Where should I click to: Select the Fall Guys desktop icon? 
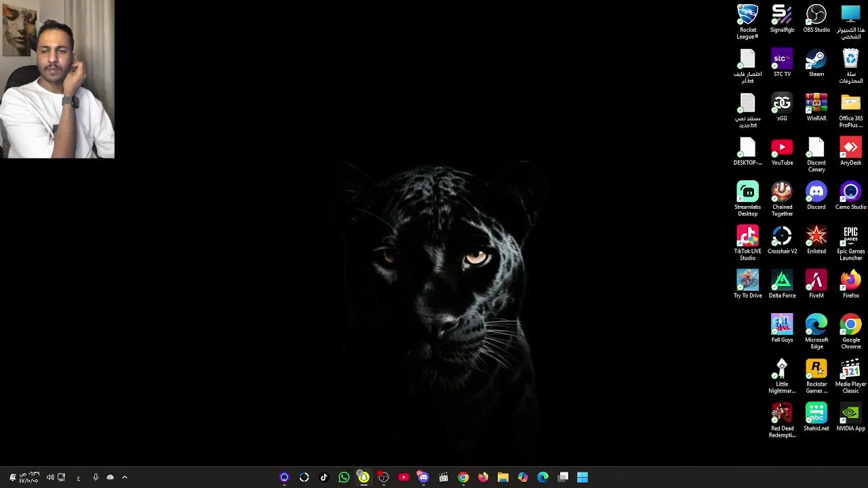[782, 329]
